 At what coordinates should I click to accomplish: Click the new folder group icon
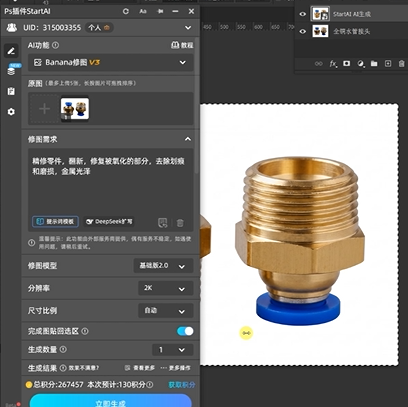pyautogui.click(x=374, y=63)
